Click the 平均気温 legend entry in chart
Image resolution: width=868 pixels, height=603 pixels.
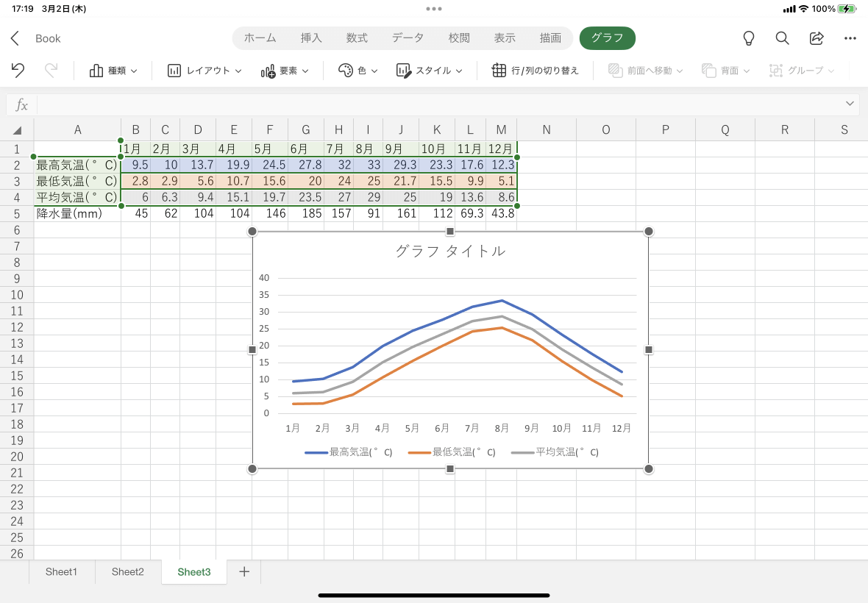pos(555,452)
